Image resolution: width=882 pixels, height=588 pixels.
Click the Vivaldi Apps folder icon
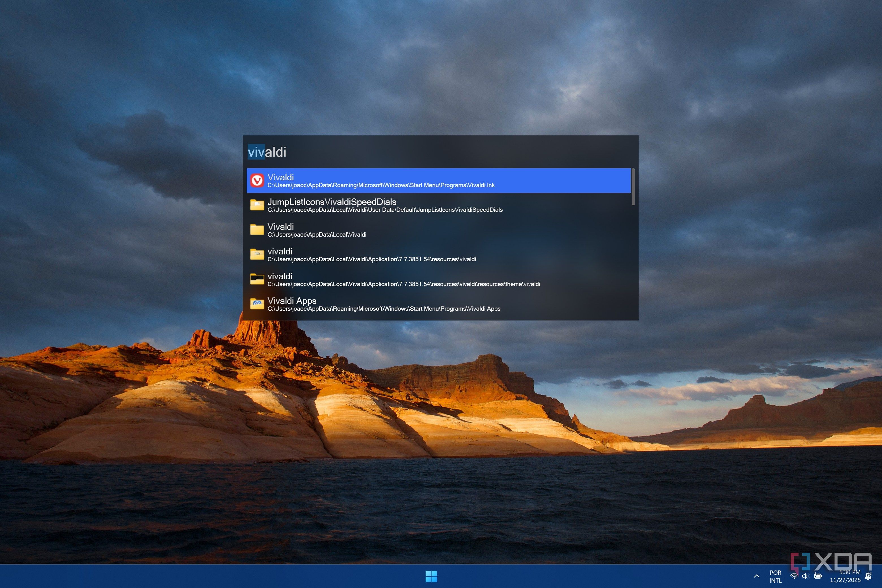point(257,304)
